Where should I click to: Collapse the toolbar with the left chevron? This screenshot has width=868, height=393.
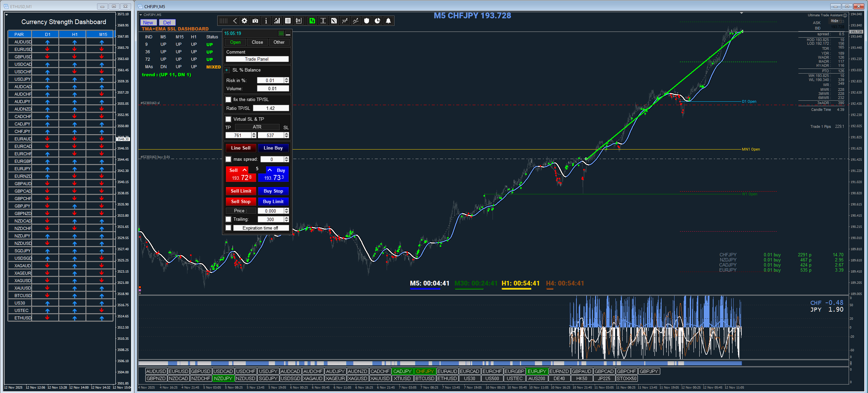click(235, 21)
